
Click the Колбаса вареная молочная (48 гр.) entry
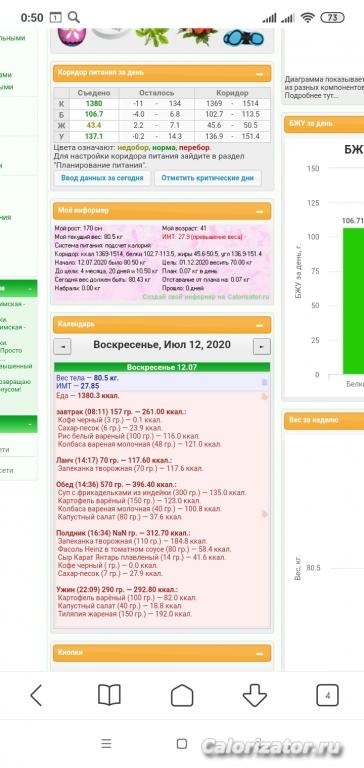click(x=140, y=444)
